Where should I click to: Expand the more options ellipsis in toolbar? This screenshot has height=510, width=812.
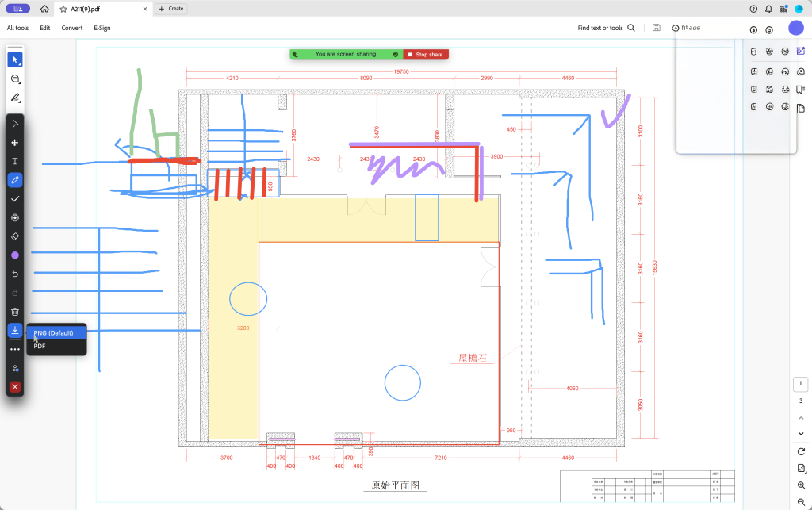15,349
